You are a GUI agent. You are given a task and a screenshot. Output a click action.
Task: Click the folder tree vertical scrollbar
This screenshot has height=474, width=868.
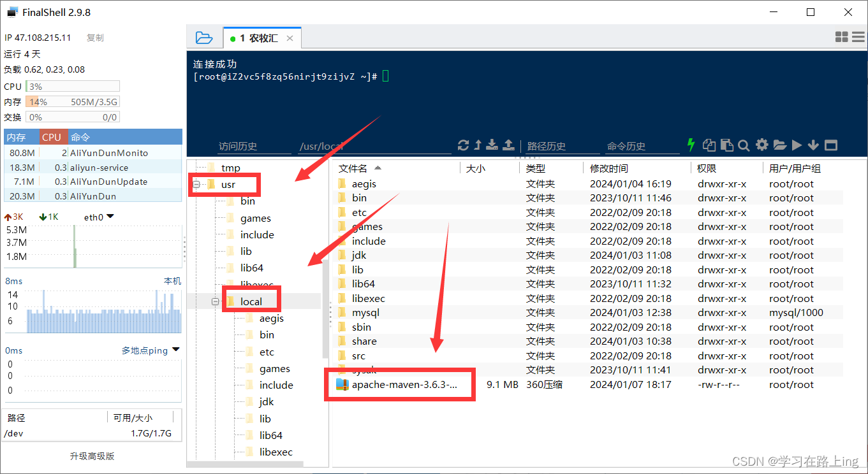click(325, 309)
